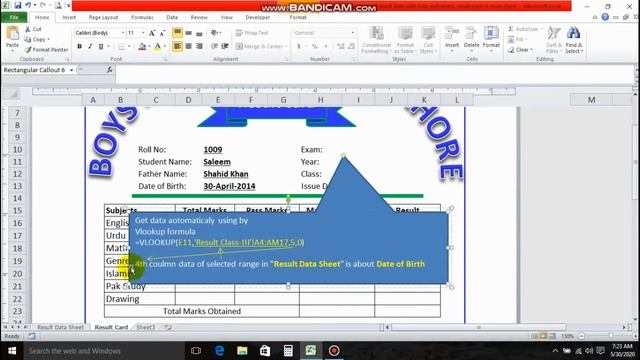This screenshot has height=360, width=640.
Task: Click the Save icon in quick access toolbar
Action: pyautogui.click(x=18, y=5)
